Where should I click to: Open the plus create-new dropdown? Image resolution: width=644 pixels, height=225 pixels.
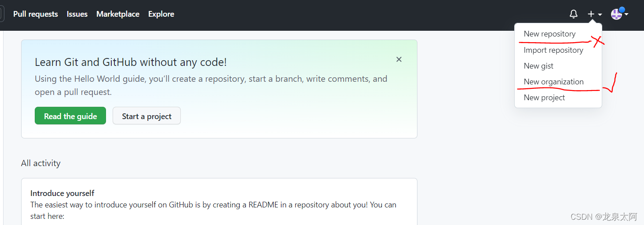point(595,14)
